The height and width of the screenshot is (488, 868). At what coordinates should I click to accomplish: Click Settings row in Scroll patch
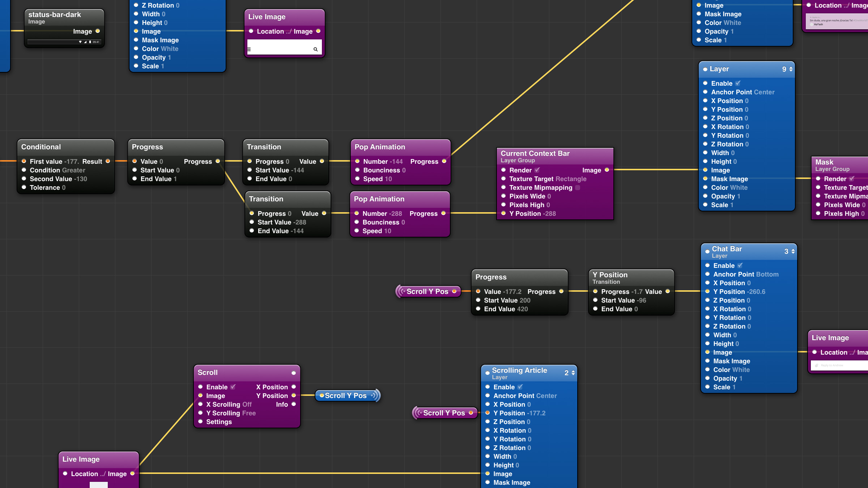(219, 422)
